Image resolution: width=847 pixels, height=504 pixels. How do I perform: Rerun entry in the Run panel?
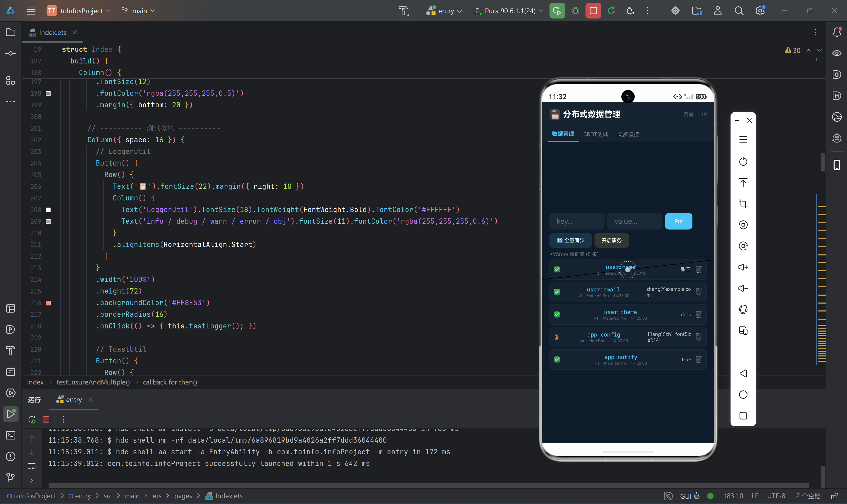[x=32, y=419]
